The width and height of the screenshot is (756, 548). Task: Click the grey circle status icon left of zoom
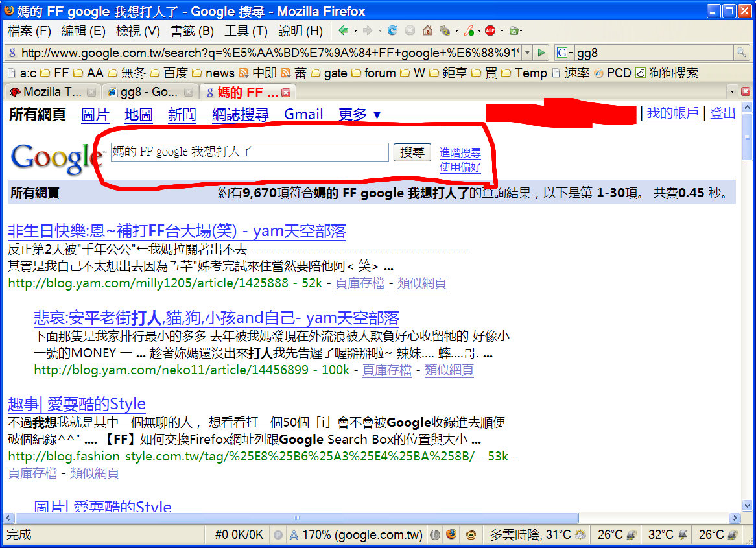pyautogui.click(x=278, y=534)
